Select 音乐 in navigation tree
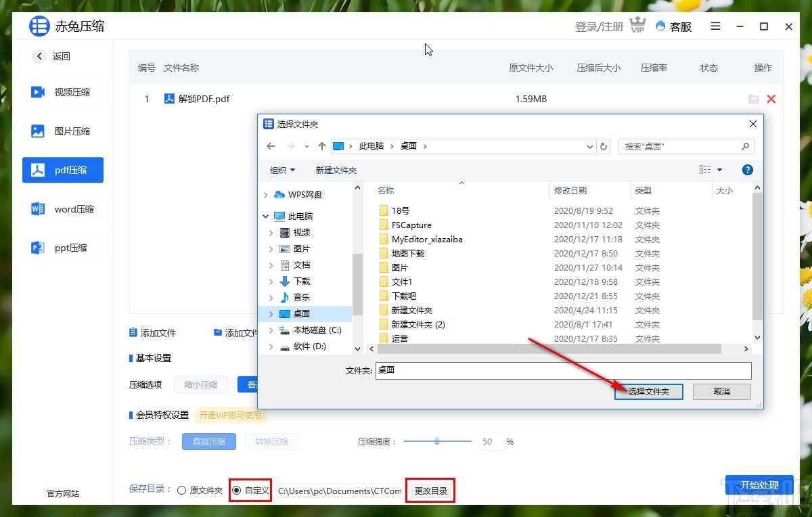Image resolution: width=812 pixels, height=517 pixels. tap(301, 298)
